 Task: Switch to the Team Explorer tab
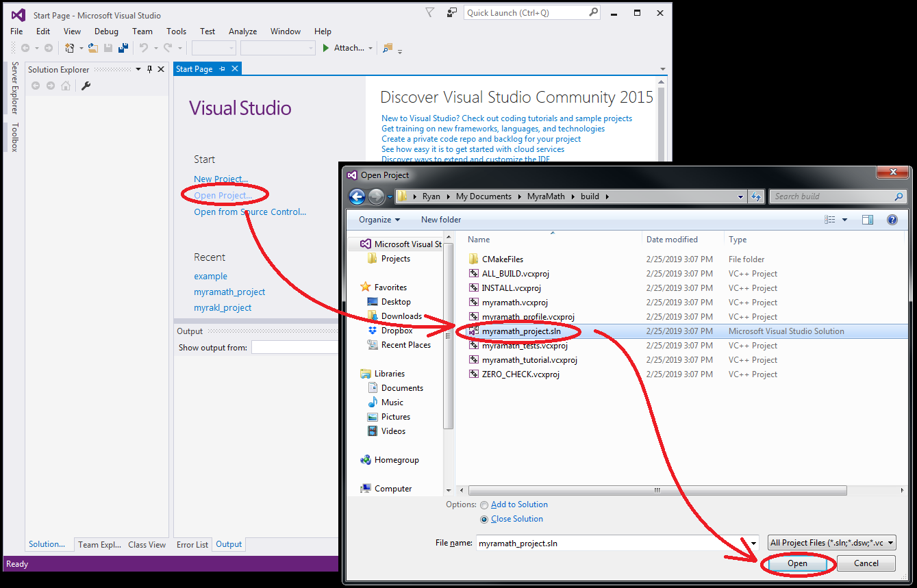(x=99, y=545)
